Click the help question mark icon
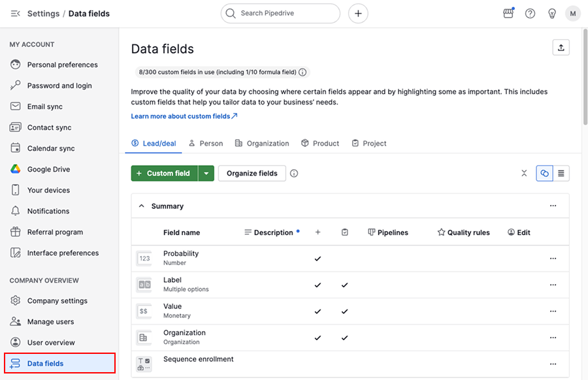 pyautogui.click(x=530, y=14)
